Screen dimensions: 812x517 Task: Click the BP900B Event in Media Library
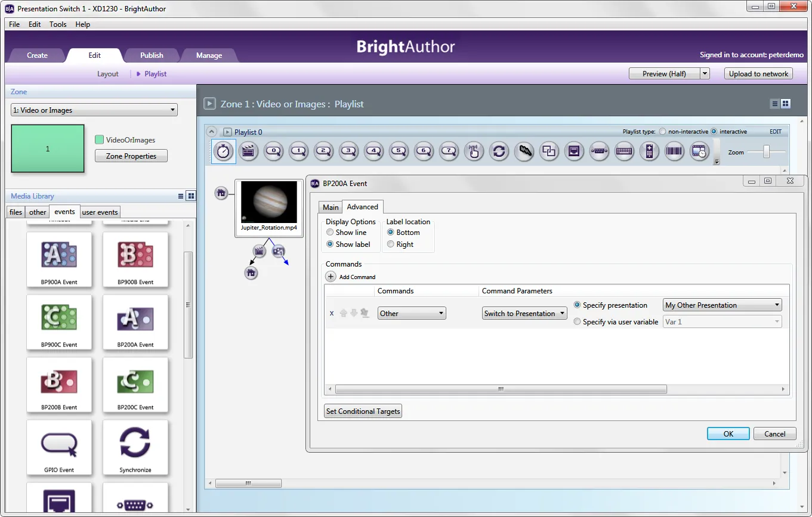(x=135, y=260)
